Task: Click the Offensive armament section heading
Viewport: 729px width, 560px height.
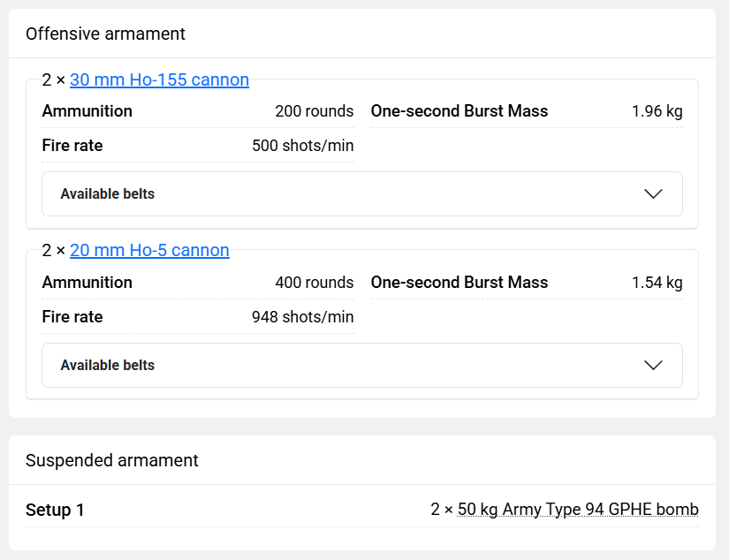Action: (105, 34)
